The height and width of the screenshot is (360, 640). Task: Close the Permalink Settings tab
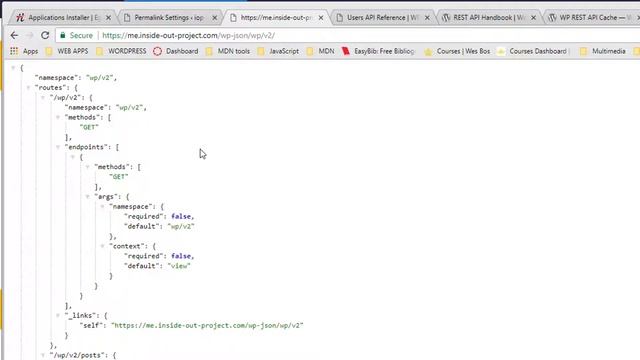(215, 18)
